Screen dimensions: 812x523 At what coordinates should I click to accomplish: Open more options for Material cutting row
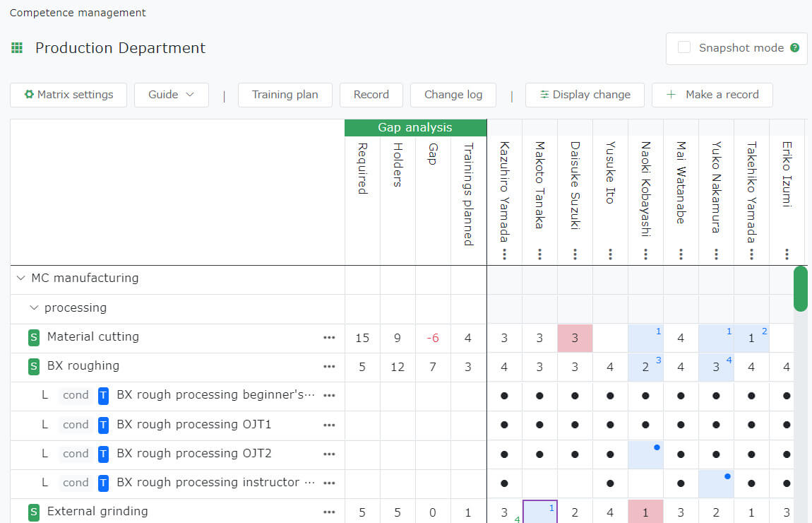(329, 337)
